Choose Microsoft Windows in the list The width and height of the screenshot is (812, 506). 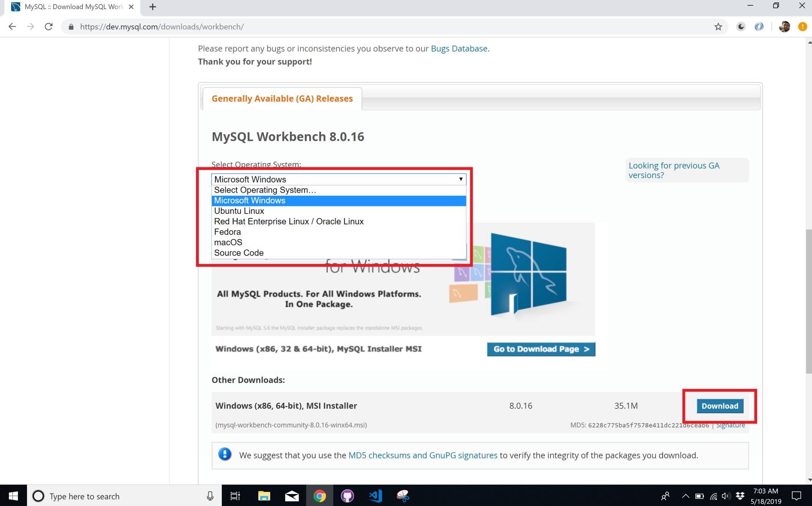(339, 200)
